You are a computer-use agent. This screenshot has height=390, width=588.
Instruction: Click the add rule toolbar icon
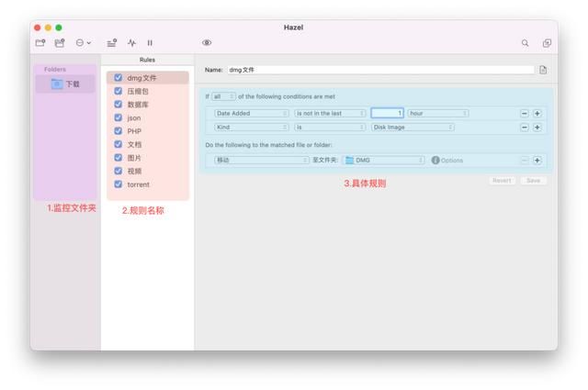(112, 43)
